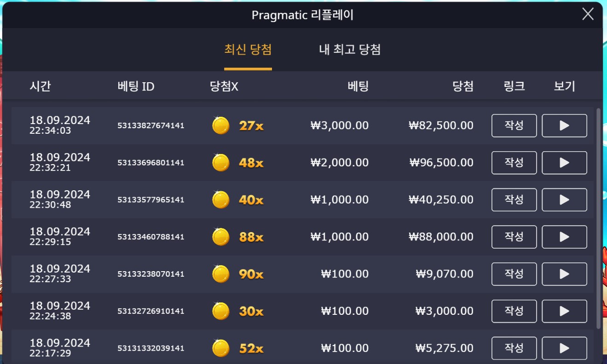This screenshot has width=607, height=364.
Task: Click the vertical scrollbar of the win list
Action: 598,218
